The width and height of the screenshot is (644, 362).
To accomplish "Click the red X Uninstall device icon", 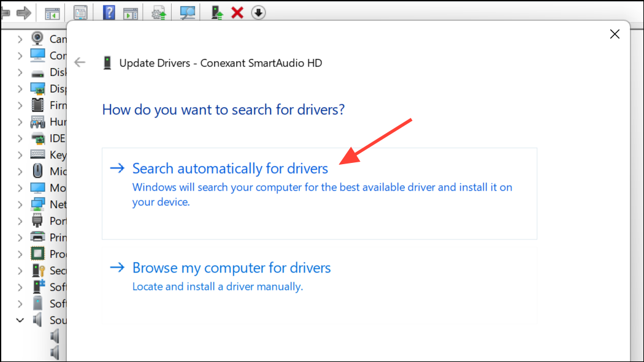I will pos(237,12).
